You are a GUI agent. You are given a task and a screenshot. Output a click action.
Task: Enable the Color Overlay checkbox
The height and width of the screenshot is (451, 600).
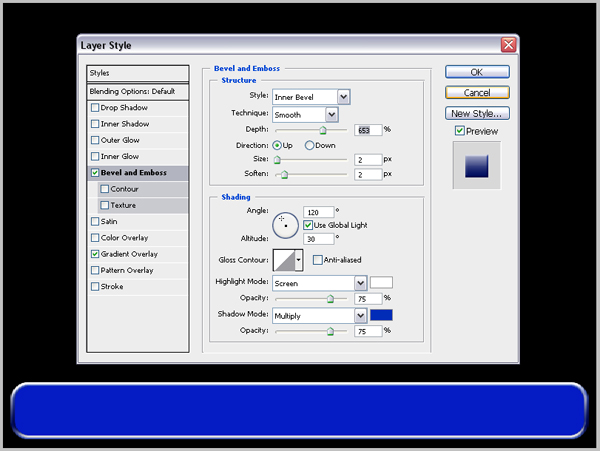tap(95, 238)
